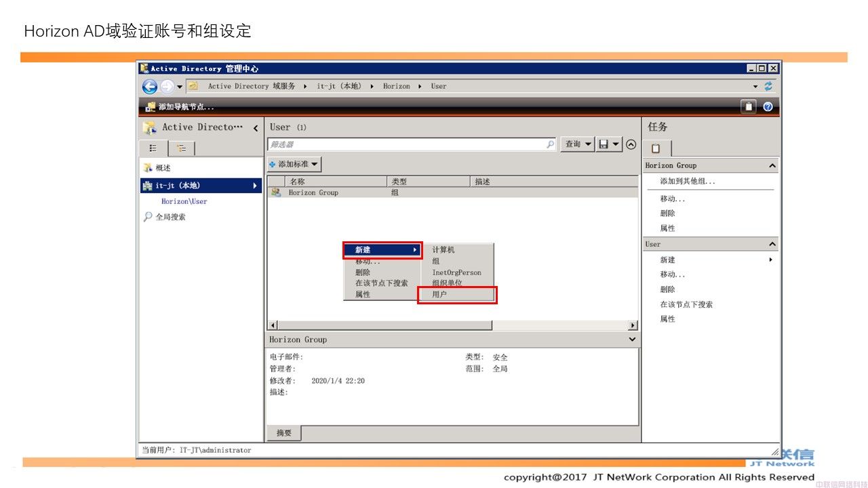Screen dimensions: 868x488
Task: Switch to tree view icon tab
Action: [x=182, y=148]
